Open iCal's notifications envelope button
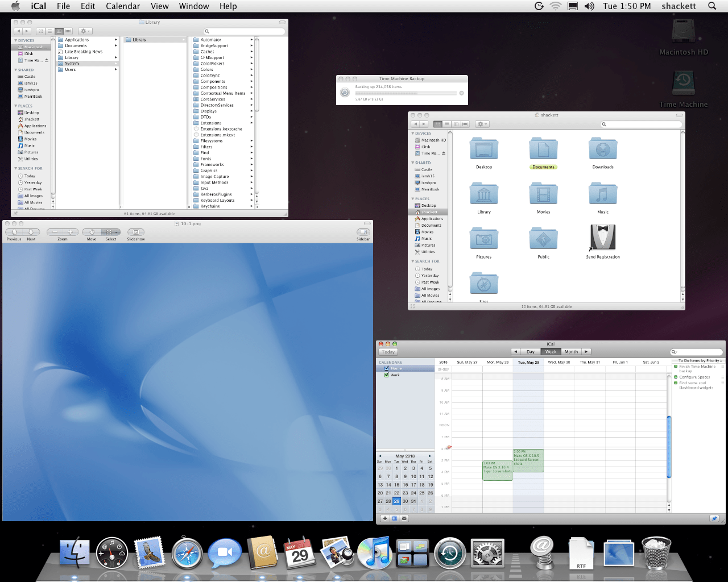Screen dimensions: 728x582 click(x=404, y=518)
